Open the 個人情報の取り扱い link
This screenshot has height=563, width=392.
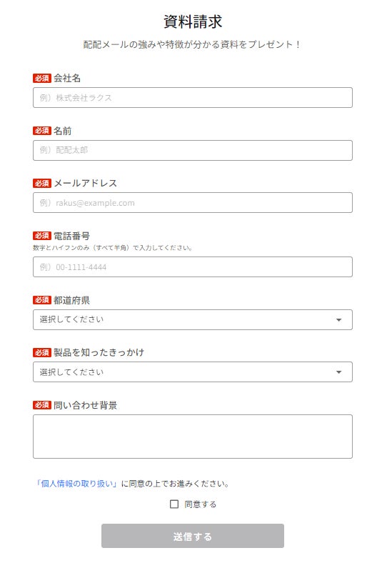pyautogui.click(x=77, y=484)
